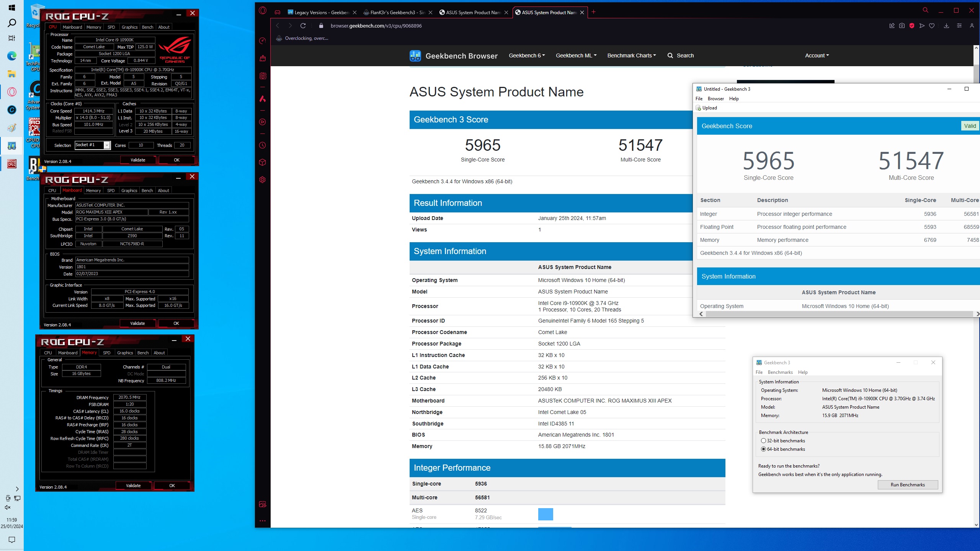This screenshot has width=980, height=551.
Task: Reload the Geekbench page
Action: [303, 26]
